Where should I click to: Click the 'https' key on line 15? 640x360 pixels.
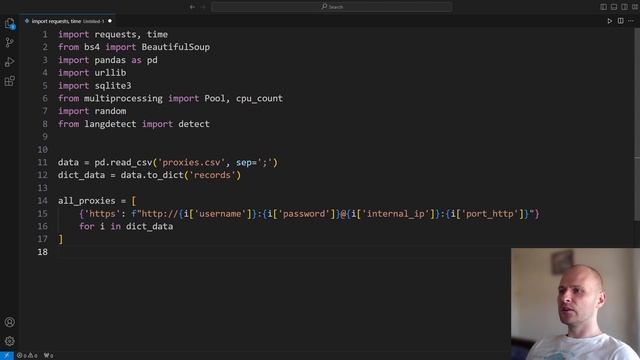[x=102, y=214]
